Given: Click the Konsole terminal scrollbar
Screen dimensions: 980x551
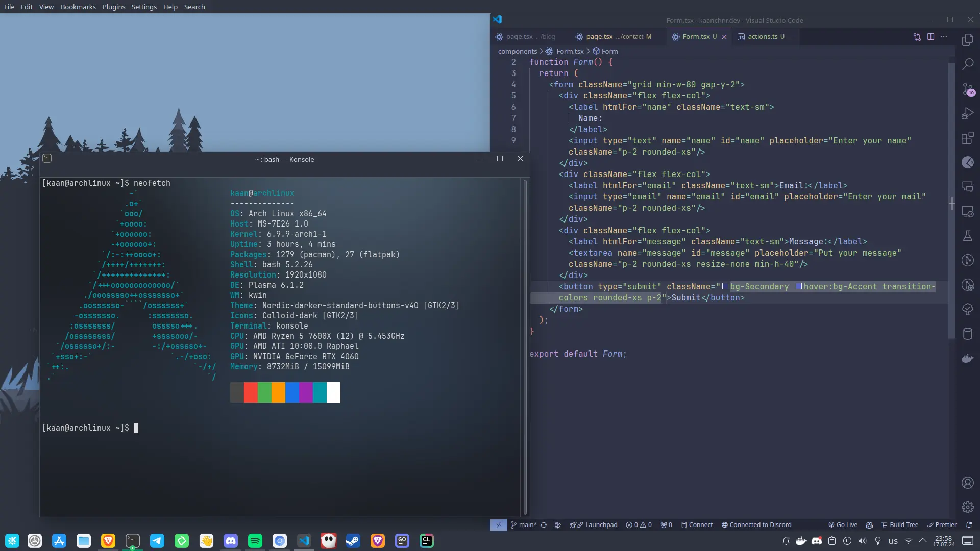Looking at the screenshot, I should (525, 347).
